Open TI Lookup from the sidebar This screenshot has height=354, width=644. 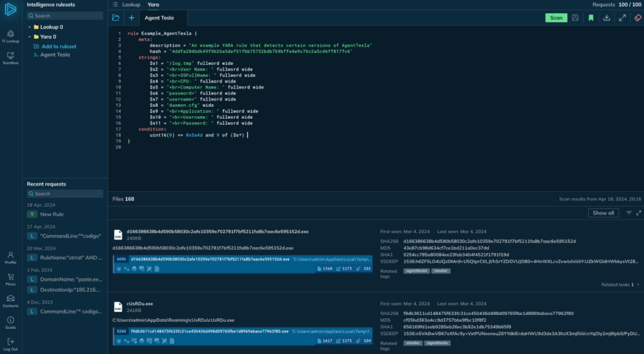(11, 35)
